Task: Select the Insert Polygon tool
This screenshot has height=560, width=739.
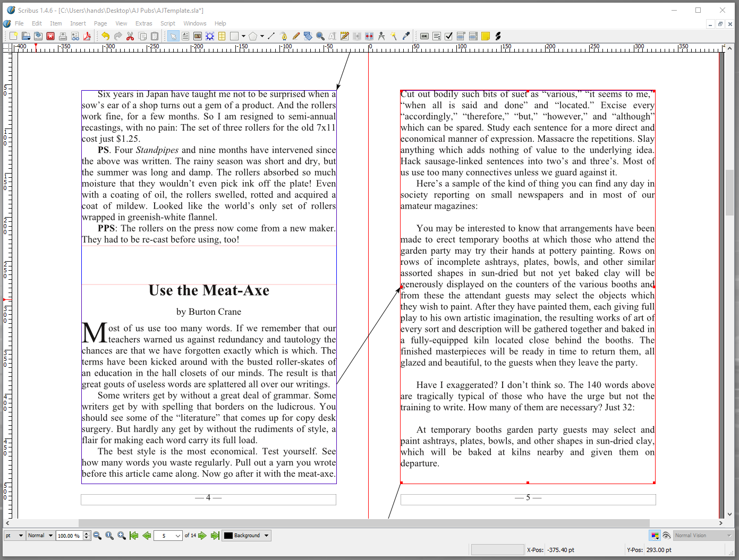Action: point(253,36)
